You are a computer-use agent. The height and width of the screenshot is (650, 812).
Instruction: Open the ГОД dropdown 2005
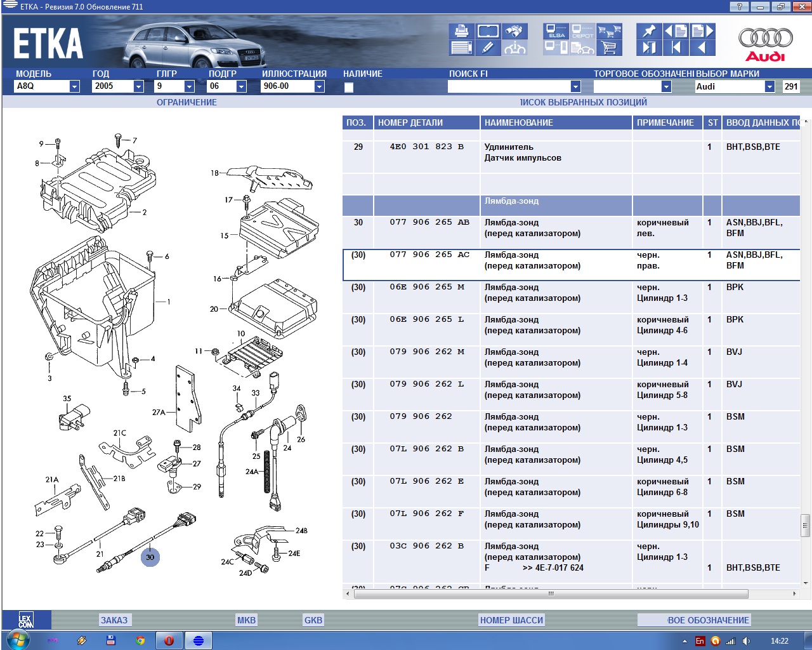(139, 86)
